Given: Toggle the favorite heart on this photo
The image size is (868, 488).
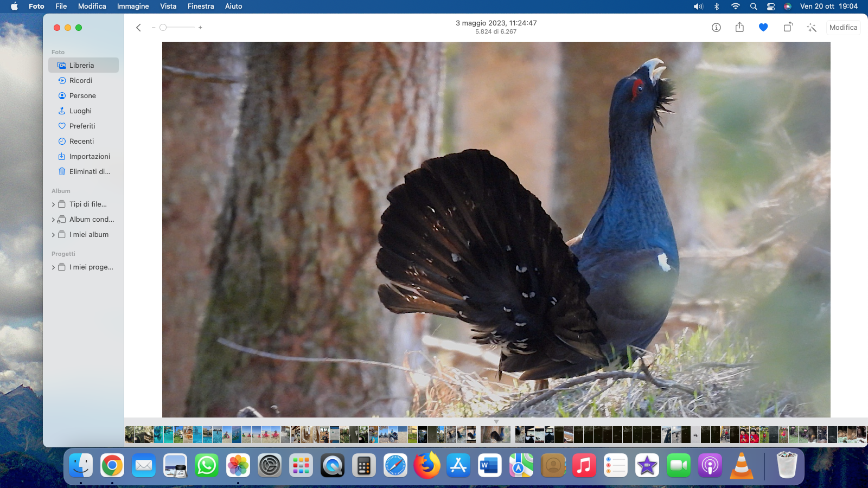Looking at the screenshot, I should 763,28.
